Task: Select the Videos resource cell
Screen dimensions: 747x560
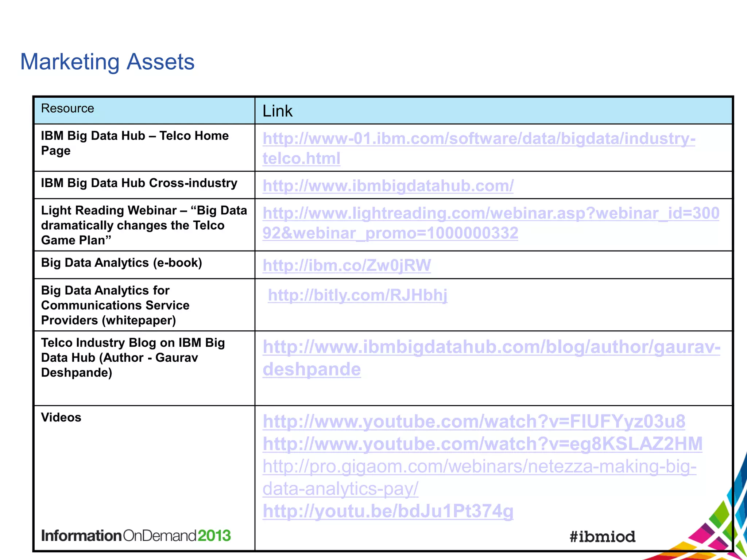Action: click(144, 478)
